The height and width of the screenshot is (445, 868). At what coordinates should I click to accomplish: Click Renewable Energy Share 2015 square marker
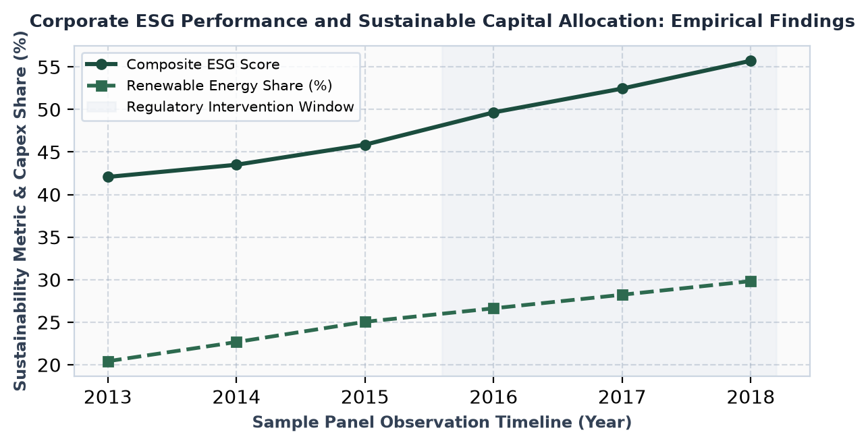point(365,322)
